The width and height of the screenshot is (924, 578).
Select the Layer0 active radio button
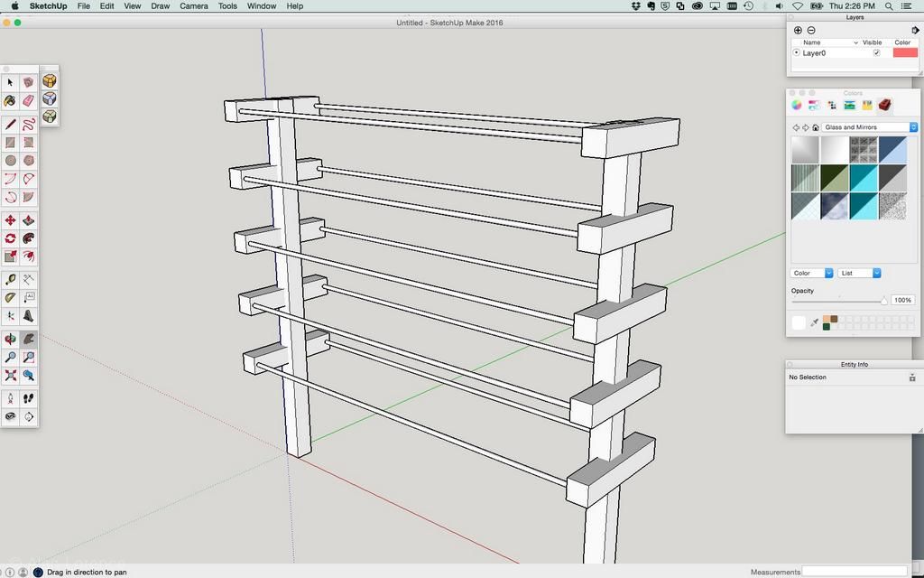pyautogui.click(x=796, y=53)
